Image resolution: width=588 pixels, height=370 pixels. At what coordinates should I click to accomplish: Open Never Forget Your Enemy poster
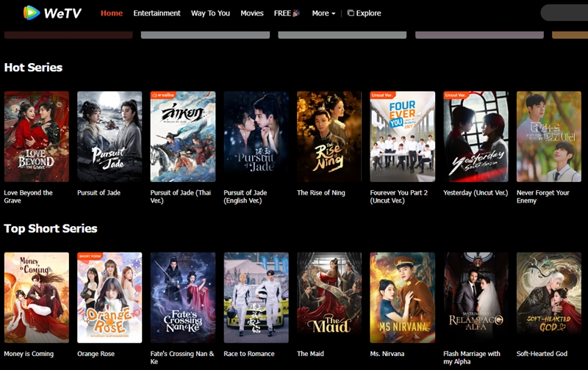coord(549,137)
